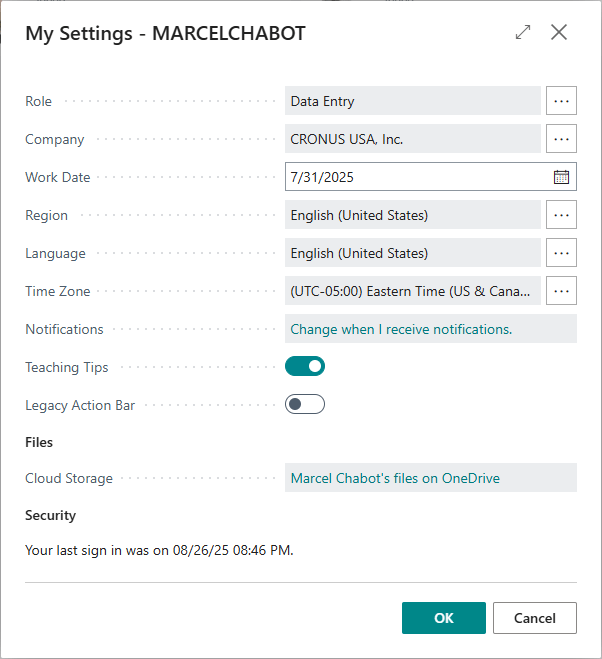Confirm settings with the OK button
The image size is (602, 659).
(444, 618)
